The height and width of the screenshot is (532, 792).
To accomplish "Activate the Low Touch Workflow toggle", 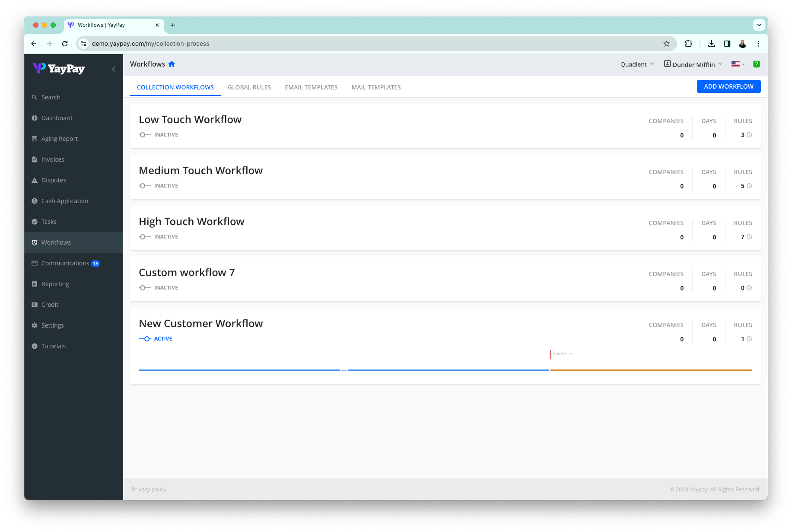I will [x=143, y=134].
